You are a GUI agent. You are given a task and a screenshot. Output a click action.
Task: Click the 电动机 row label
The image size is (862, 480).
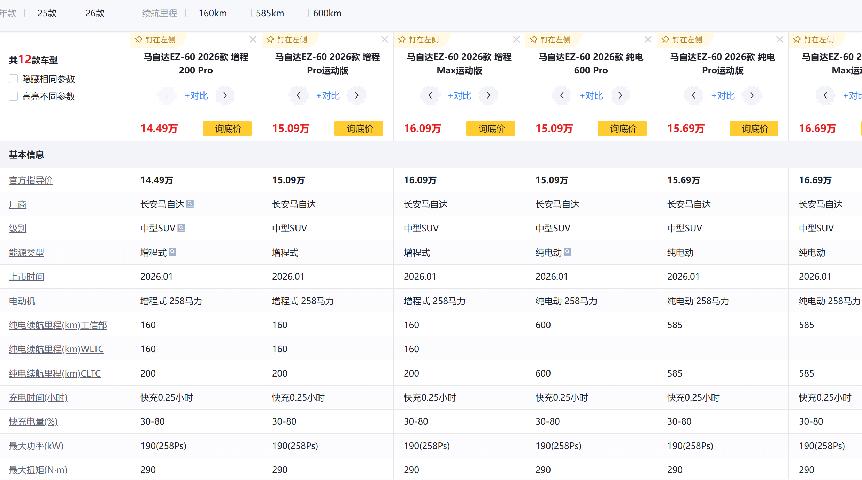tap(22, 301)
